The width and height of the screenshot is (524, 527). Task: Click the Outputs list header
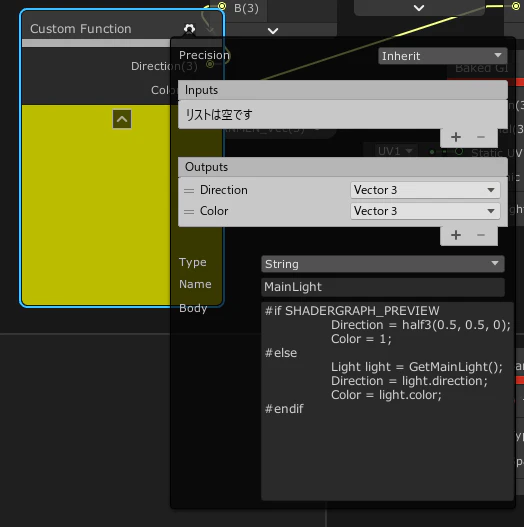[x=343, y=167]
